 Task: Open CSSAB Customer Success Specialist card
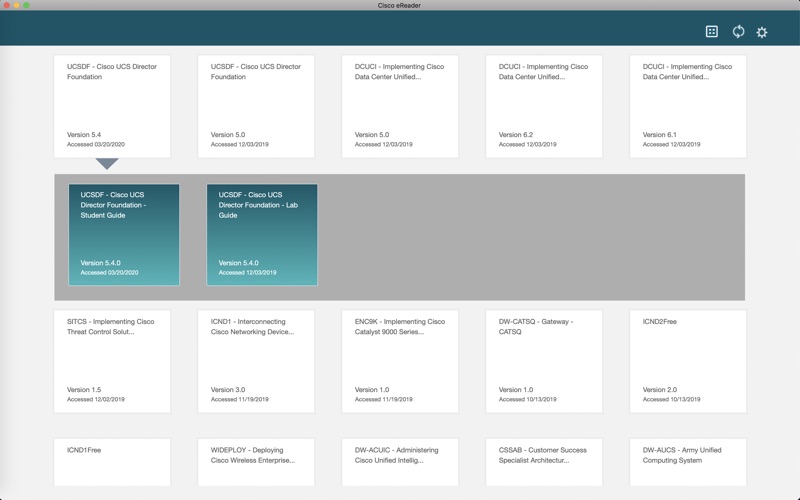[x=544, y=462]
